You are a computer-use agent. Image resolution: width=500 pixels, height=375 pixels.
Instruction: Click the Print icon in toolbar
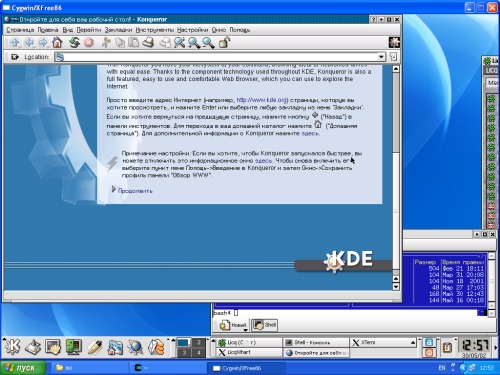[148, 43]
